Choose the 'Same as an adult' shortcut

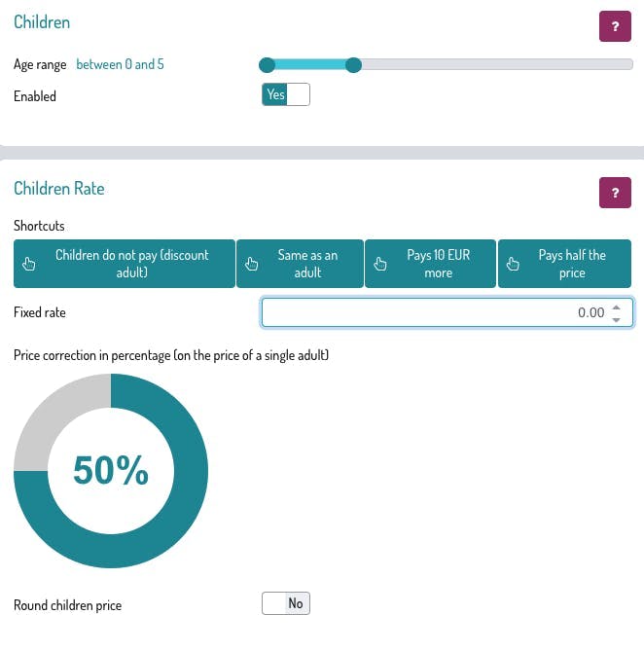307,264
